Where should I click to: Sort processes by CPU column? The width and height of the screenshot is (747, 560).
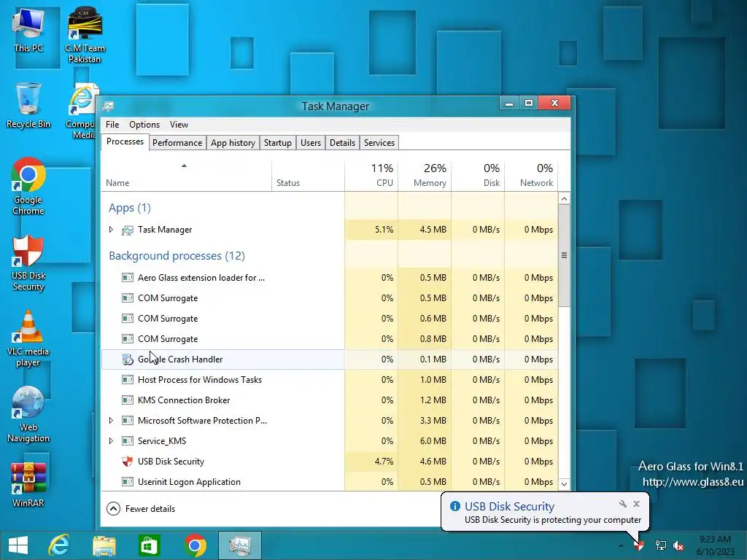pos(371,175)
